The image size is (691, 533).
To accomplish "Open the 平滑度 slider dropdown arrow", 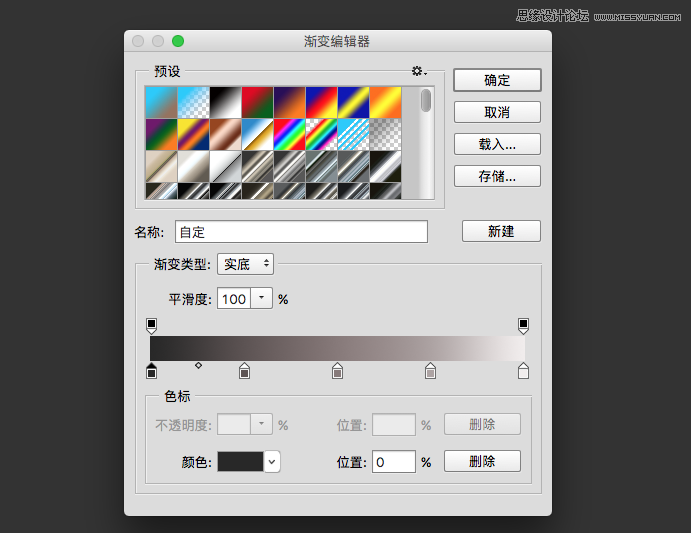I will [261, 298].
